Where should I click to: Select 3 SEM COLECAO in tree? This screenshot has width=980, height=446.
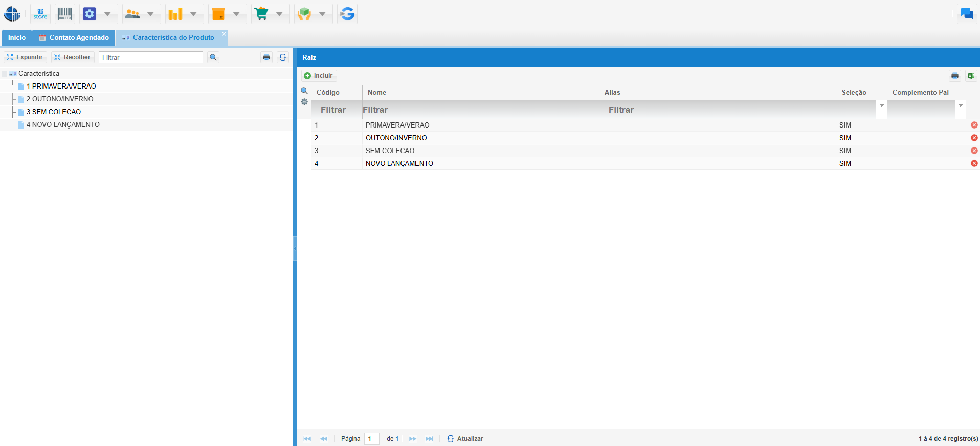pyautogui.click(x=53, y=112)
